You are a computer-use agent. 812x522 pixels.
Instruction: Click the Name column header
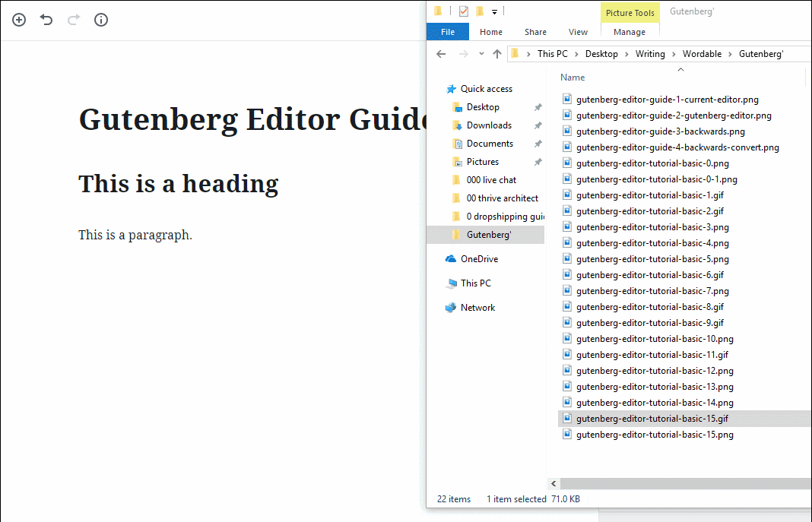[573, 78]
